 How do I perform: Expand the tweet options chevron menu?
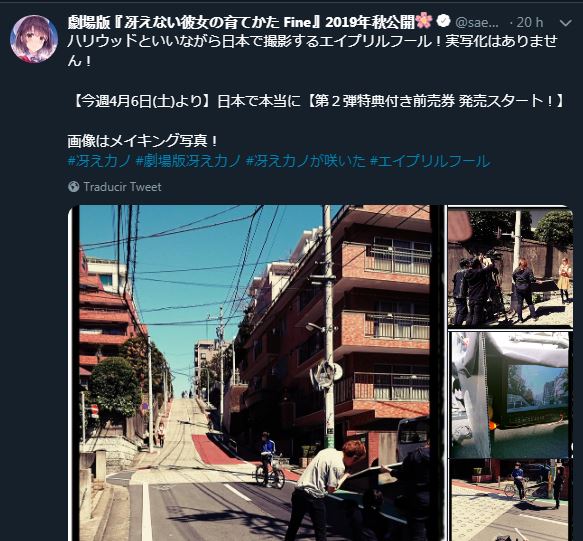566,23
